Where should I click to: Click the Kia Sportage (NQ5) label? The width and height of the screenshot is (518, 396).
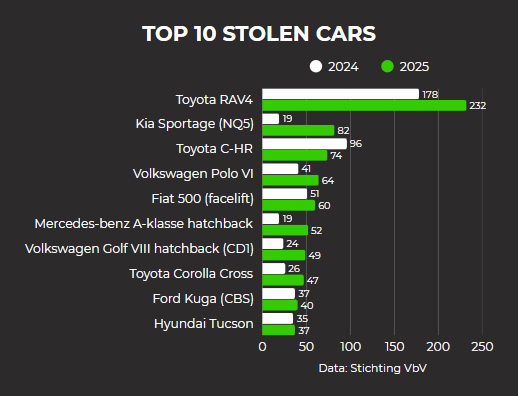tap(195, 124)
